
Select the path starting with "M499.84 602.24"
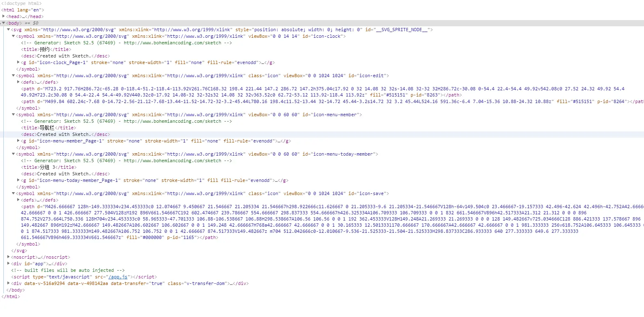[333, 101]
